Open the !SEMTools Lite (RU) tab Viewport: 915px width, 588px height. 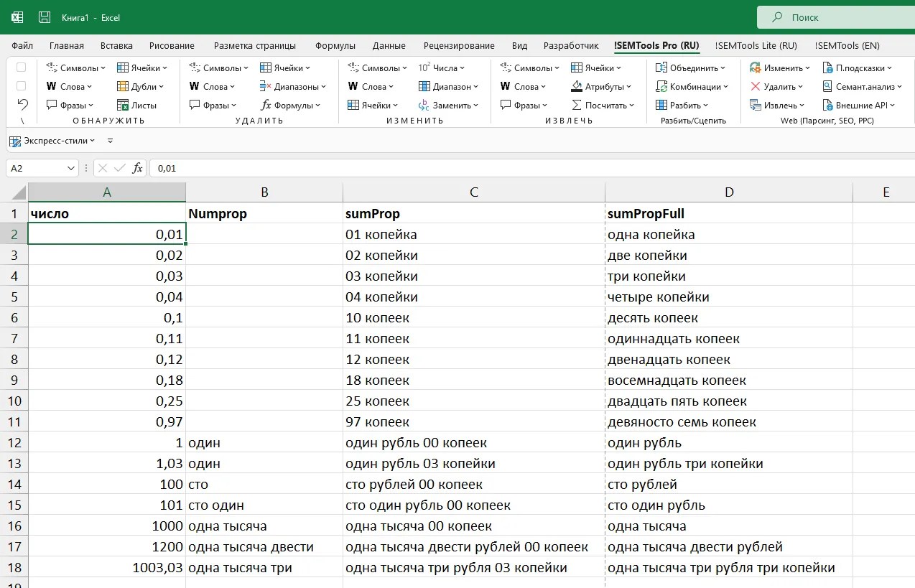click(x=756, y=46)
